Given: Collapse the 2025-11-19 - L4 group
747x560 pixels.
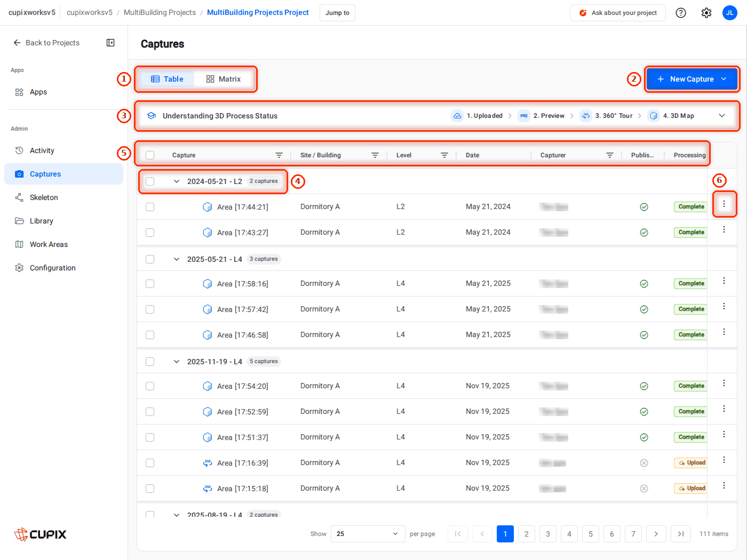Looking at the screenshot, I should pos(177,362).
